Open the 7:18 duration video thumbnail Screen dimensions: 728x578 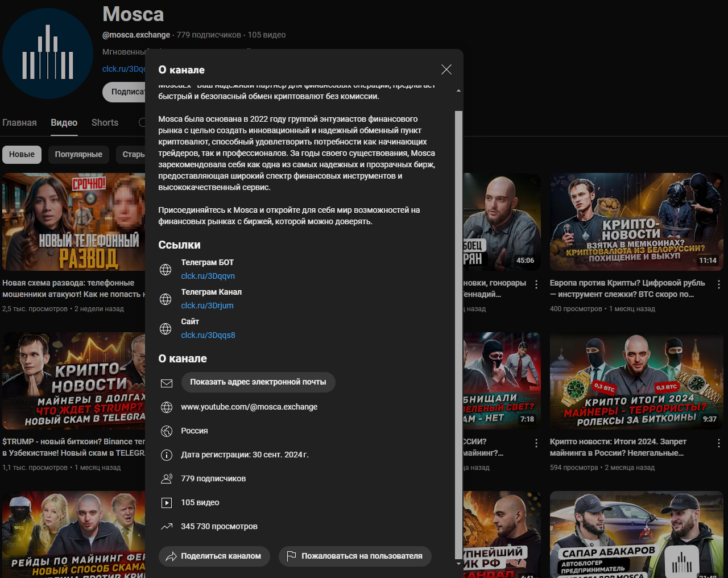pos(502,381)
